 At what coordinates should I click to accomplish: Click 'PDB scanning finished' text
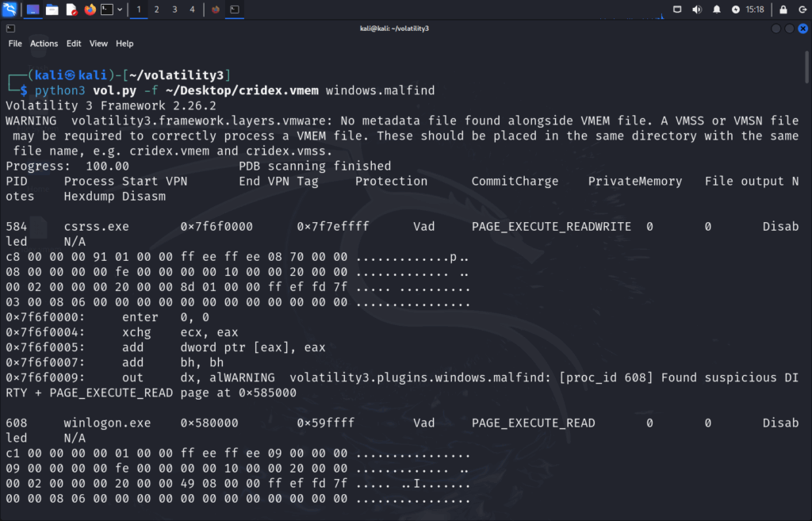point(315,167)
